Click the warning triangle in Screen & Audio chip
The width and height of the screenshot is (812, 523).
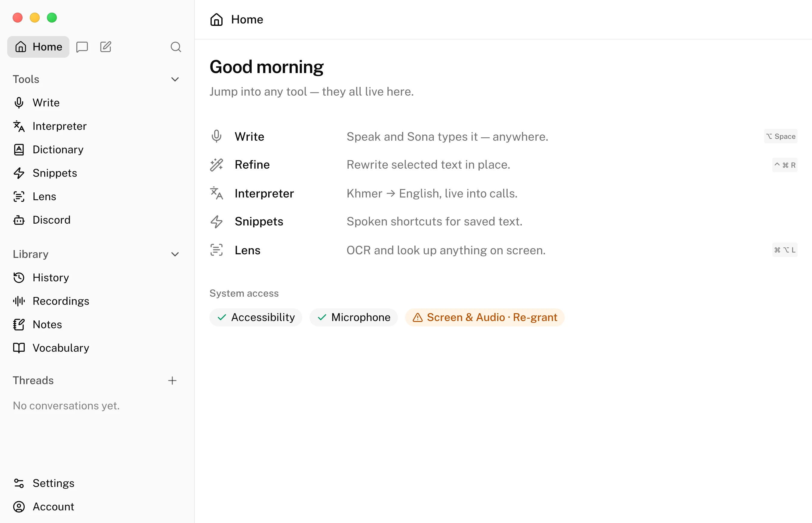pyautogui.click(x=417, y=317)
